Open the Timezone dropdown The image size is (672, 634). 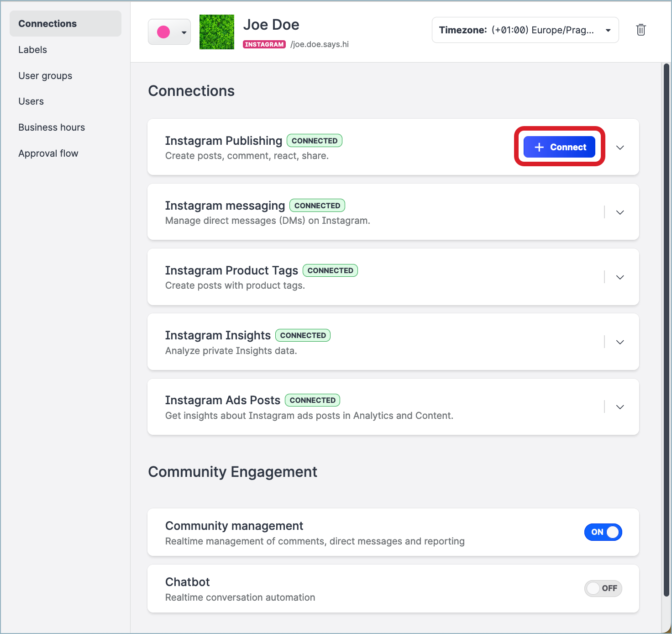click(525, 30)
